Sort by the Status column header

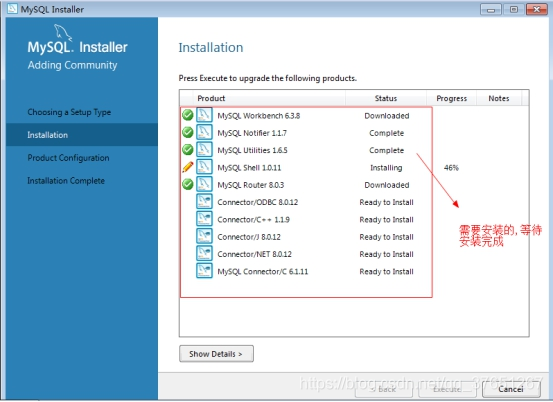tap(386, 98)
